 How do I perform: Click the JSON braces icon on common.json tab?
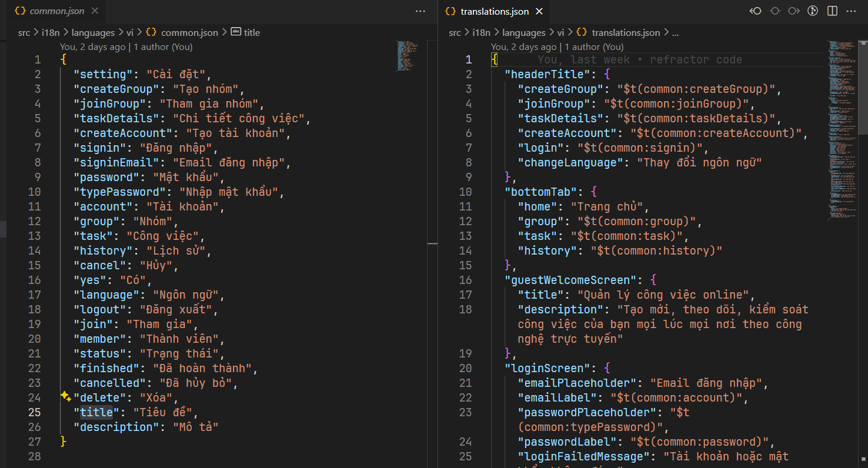tap(19, 11)
